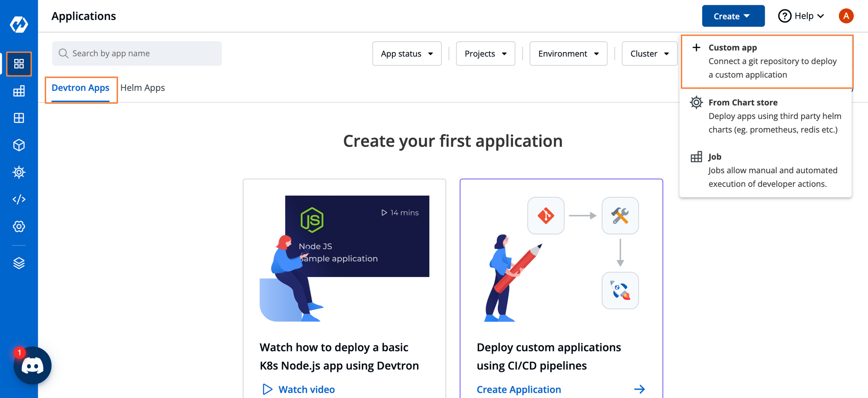The height and width of the screenshot is (398, 868).
Task: Click the Node JS logo in video thumbnail
Action: click(x=312, y=220)
